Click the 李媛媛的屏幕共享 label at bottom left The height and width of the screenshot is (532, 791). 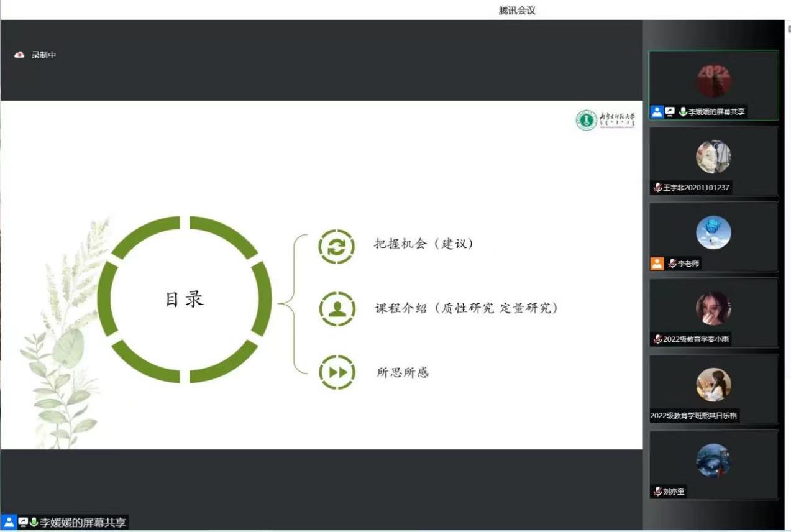coord(83,523)
